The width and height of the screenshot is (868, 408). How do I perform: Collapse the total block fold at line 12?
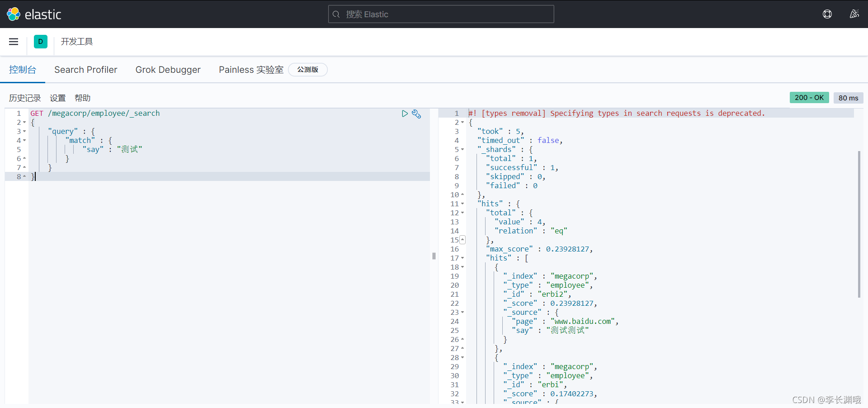(462, 213)
